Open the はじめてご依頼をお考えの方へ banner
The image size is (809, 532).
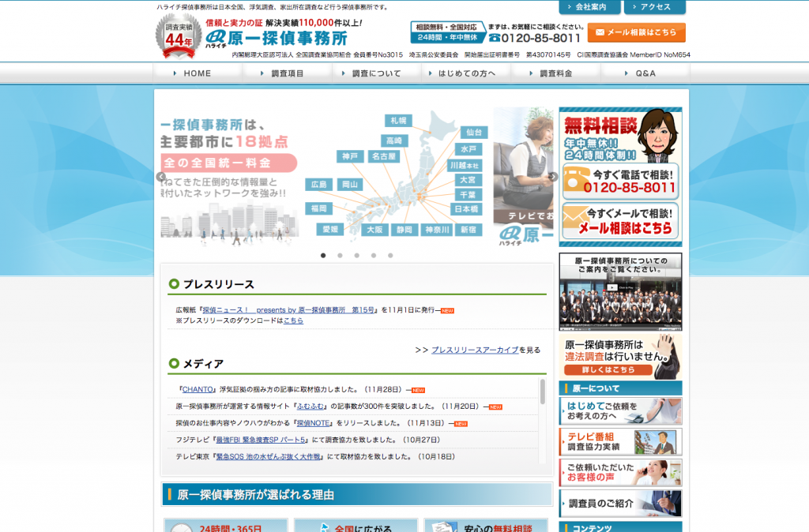620,411
